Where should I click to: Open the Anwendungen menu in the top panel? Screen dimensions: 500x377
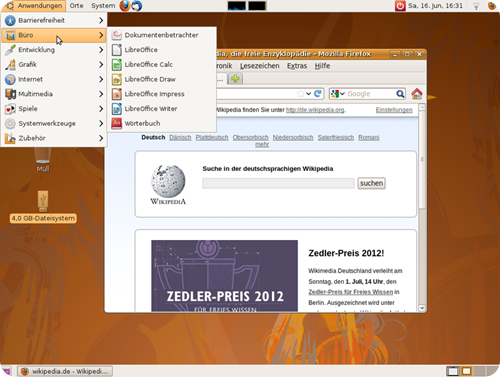click(x=34, y=6)
